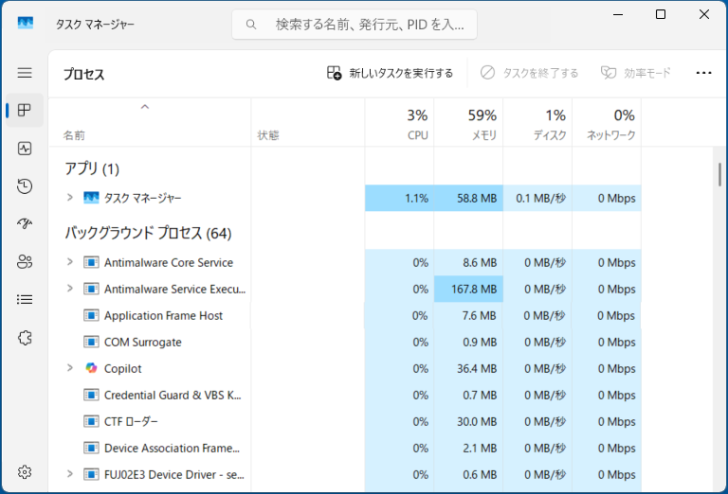This screenshot has height=494, width=728.
Task: Open the hamburger navigation menu
Action: (x=25, y=73)
